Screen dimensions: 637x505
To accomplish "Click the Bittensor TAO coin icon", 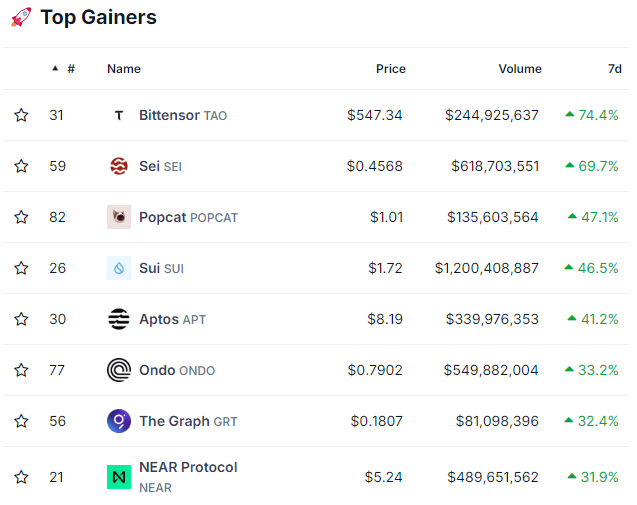I will (119, 115).
